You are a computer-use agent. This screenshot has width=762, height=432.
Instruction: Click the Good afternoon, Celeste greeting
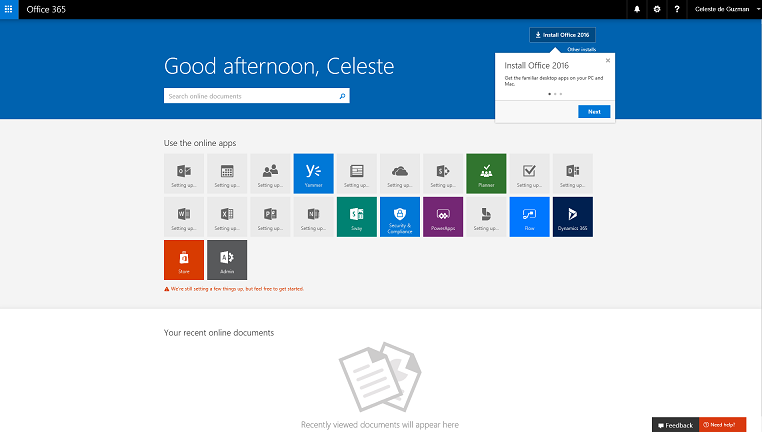click(279, 66)
